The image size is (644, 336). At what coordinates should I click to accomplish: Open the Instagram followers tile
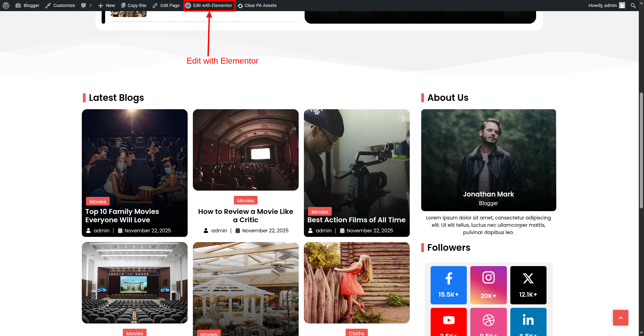(488, 285)
